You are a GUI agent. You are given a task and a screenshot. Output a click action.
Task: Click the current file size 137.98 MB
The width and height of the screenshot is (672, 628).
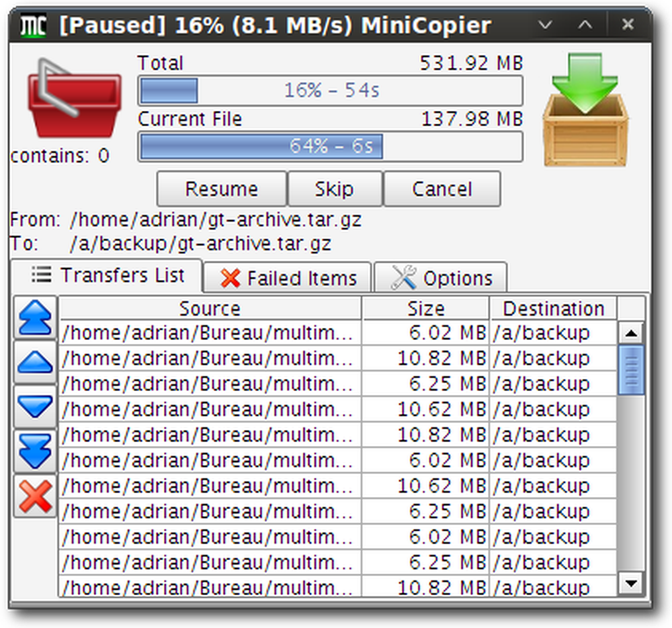coord(472,119)
